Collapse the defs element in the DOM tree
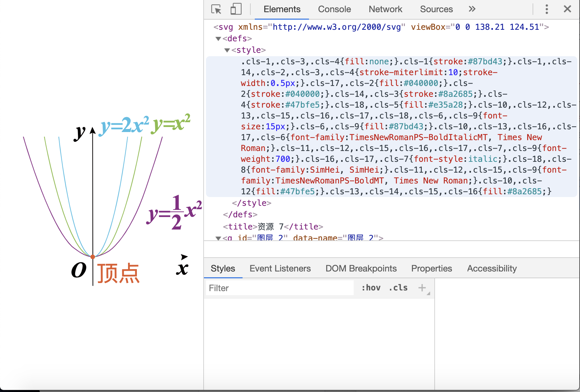The image size is (580, 392). point(218,39)
